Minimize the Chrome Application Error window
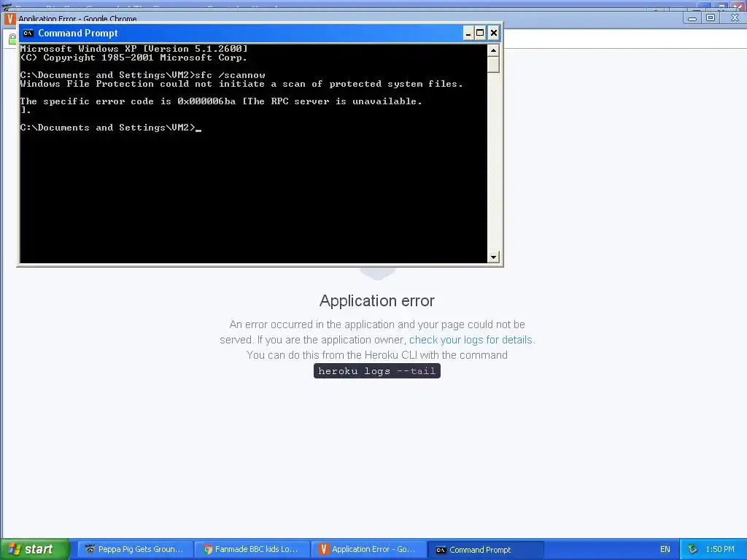Viewport: 747px width, 560px height. click(x=692, y=18)
